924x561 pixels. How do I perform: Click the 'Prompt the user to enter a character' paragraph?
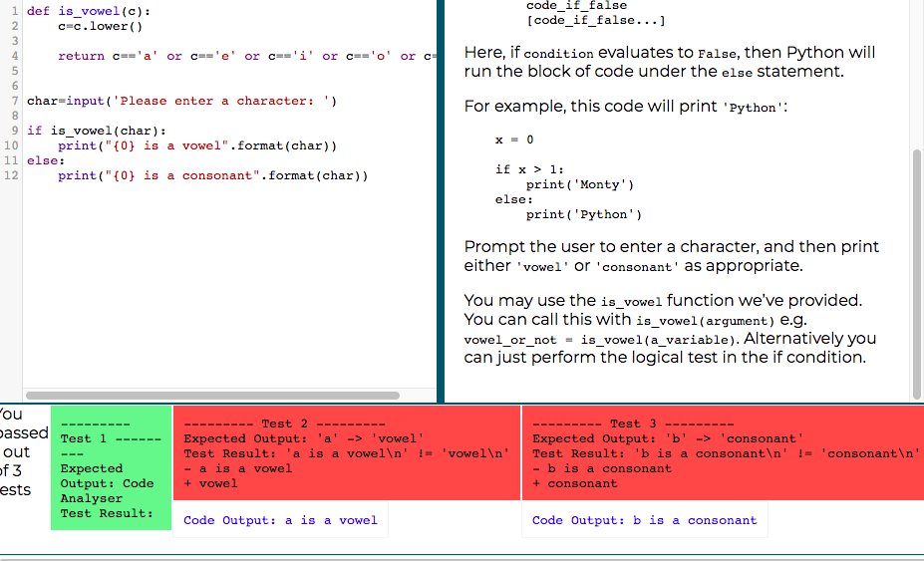671,256
